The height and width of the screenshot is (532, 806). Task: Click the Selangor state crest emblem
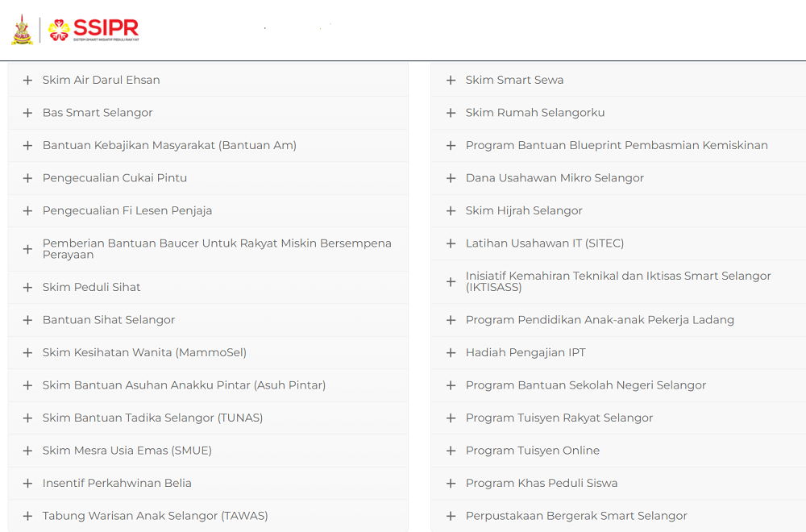pyautogui.click(x=22, y=30)
